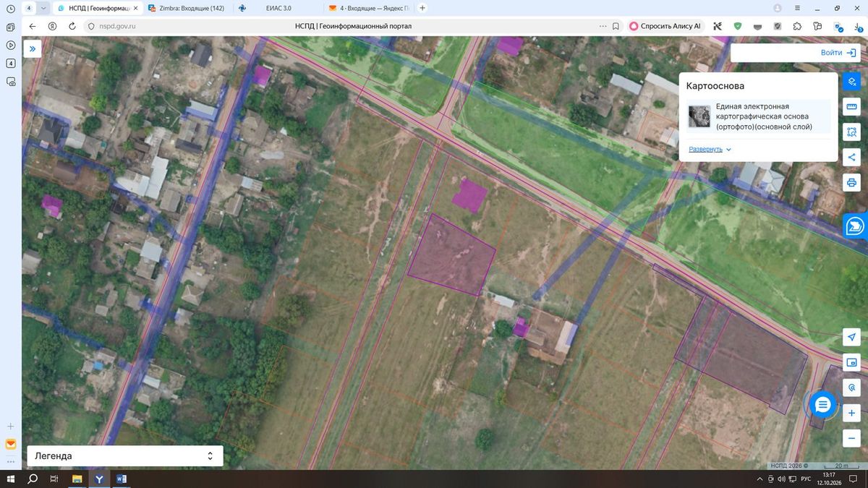Click Войти to sign in

(838, 53)
